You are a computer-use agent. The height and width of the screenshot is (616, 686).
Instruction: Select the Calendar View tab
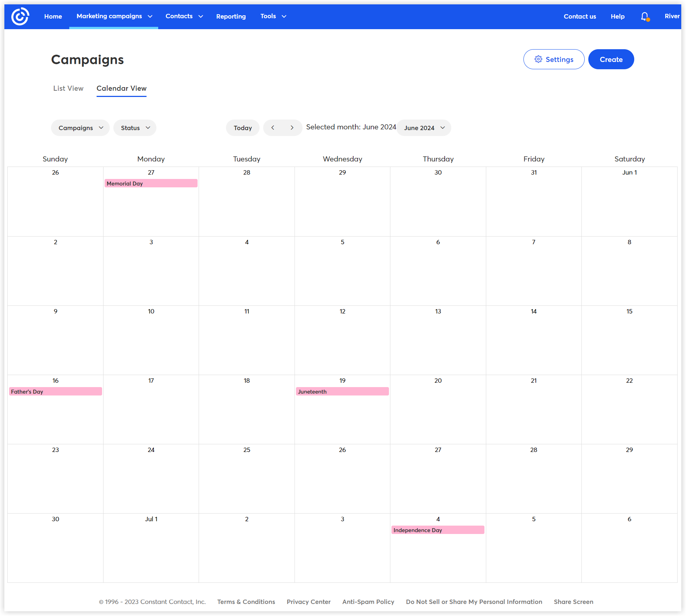click(121, 88)
